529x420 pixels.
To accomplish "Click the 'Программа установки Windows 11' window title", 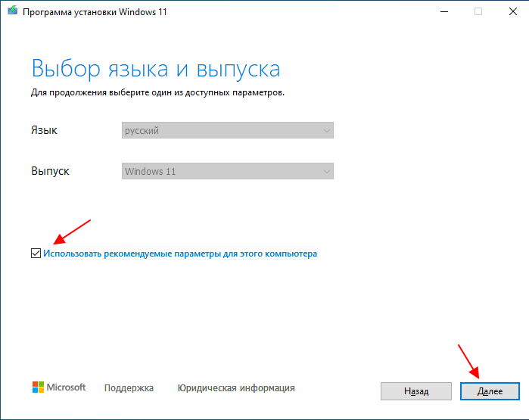I will (x=95, y=12).
